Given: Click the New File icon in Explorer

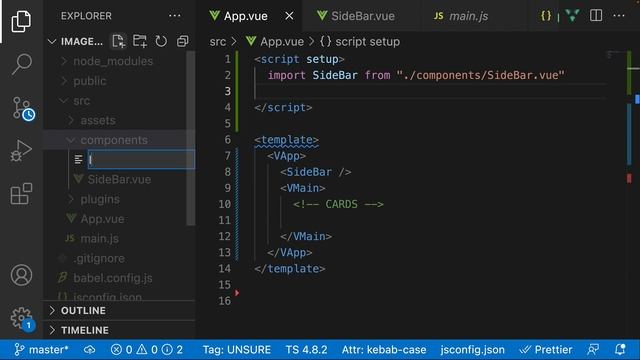Looking at the screenshot, I should coord(118,41).
